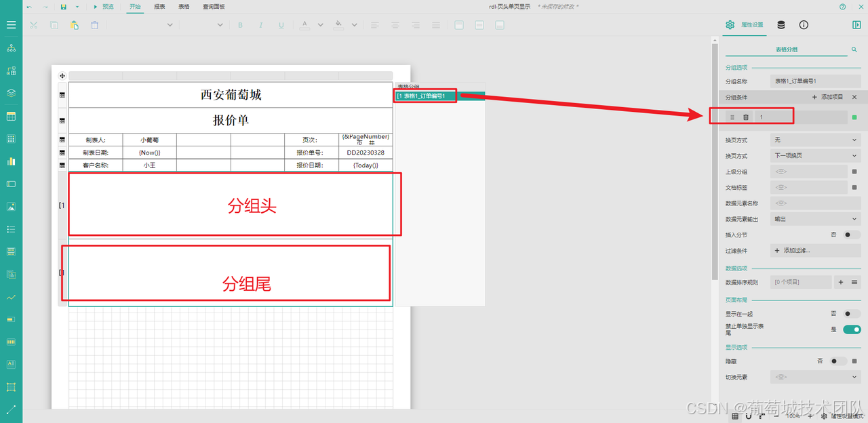Align text right

click(x=416, y=25)
